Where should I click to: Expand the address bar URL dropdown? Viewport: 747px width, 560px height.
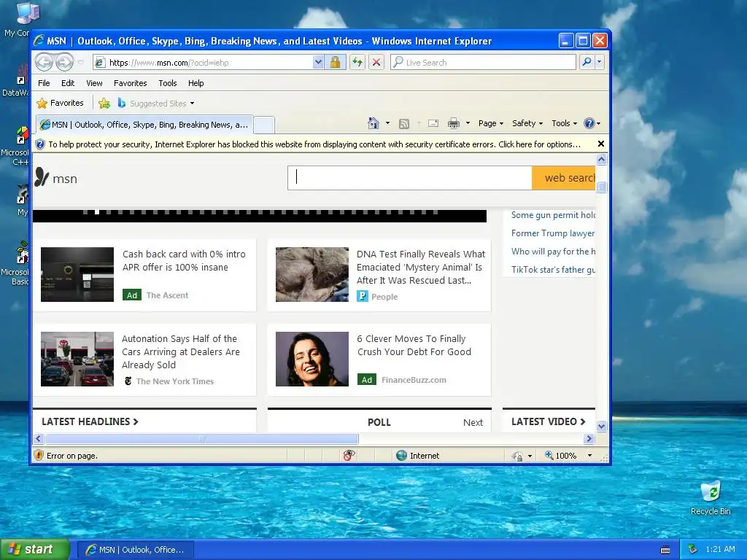pos(318,63)
